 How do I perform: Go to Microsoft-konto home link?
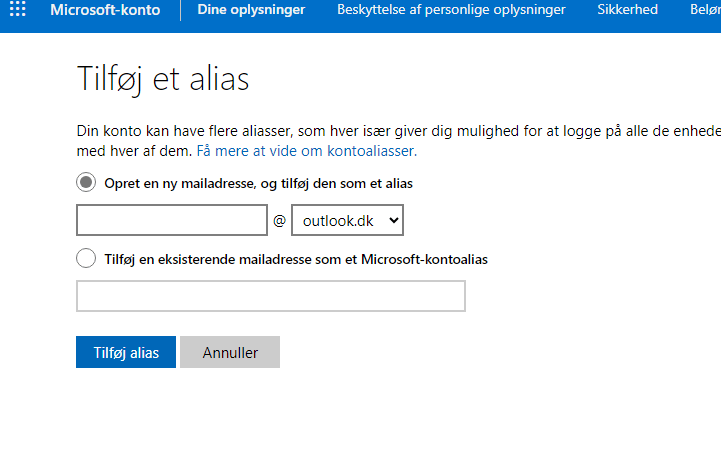[105, 10]
